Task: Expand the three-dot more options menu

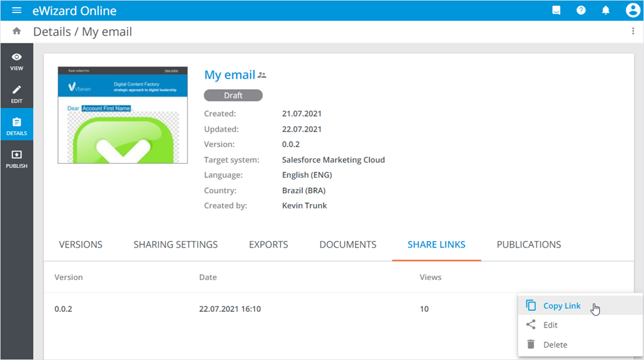Action: click(x=633, y=31)
